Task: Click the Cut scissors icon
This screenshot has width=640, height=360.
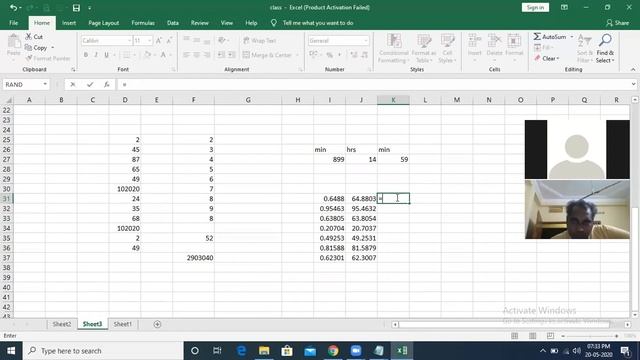Action: [x=29, y=37]
